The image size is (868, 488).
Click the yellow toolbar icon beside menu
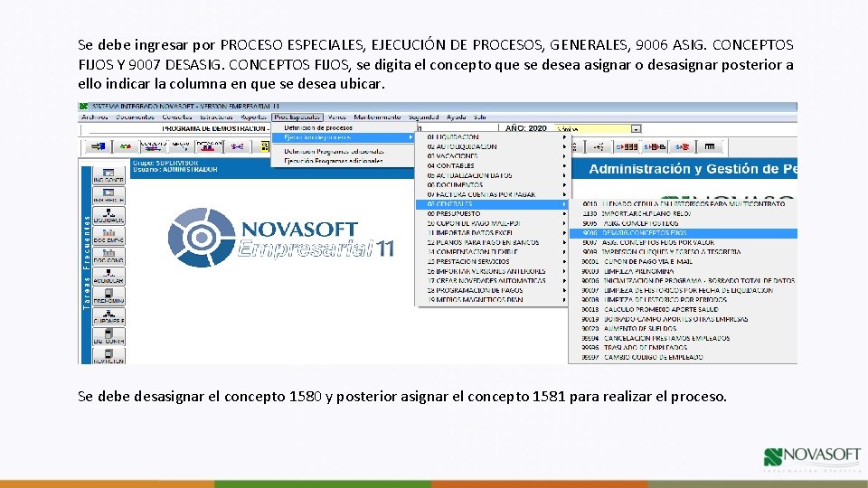pos(265,146)
